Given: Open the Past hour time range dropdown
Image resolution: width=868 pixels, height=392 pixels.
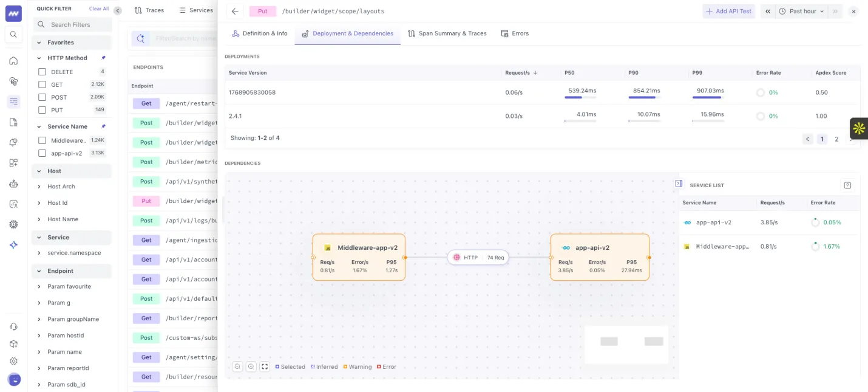Looking at the screenshot, I should click(801, 11).
